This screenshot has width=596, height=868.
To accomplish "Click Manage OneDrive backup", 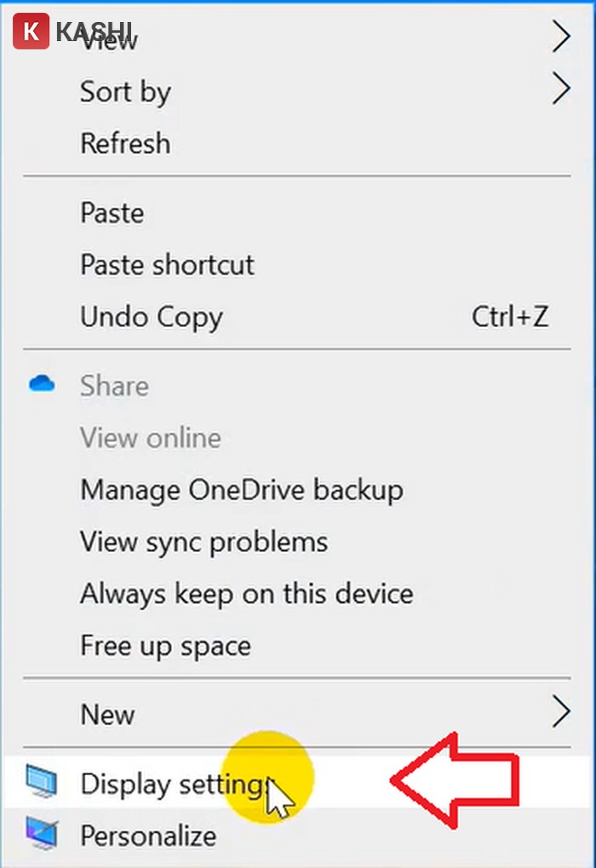I will (x=241, y=490).
